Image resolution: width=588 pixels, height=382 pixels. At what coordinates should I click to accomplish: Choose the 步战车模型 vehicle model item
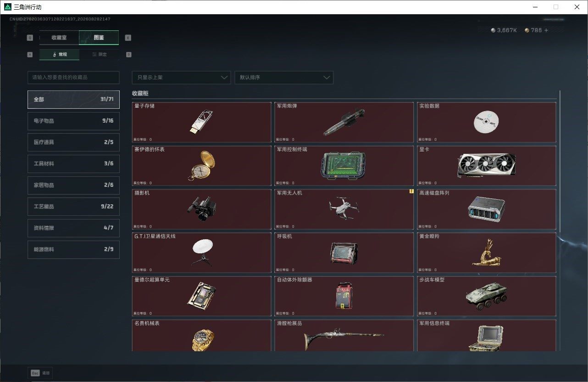pyautogui.click(x=486, y=296)
